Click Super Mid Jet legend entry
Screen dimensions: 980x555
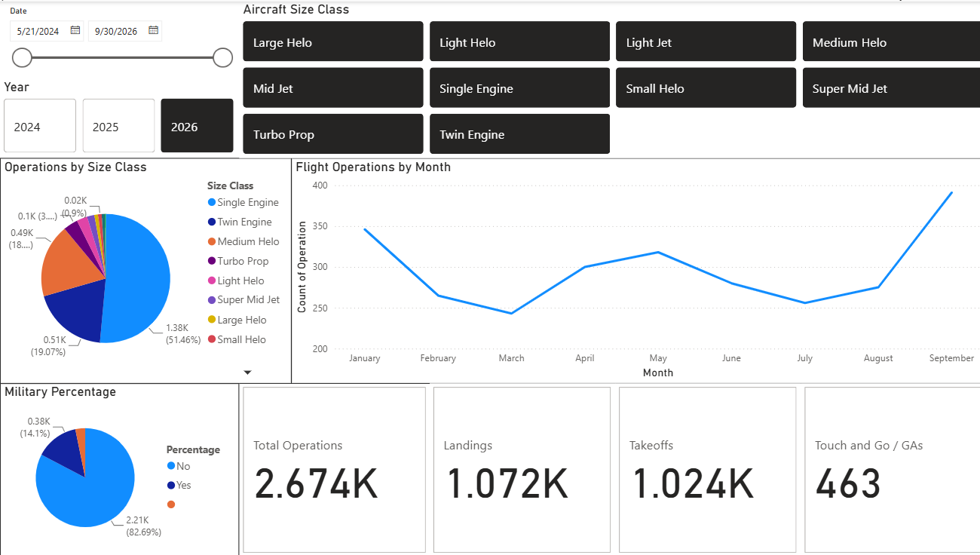click(243, 299)
